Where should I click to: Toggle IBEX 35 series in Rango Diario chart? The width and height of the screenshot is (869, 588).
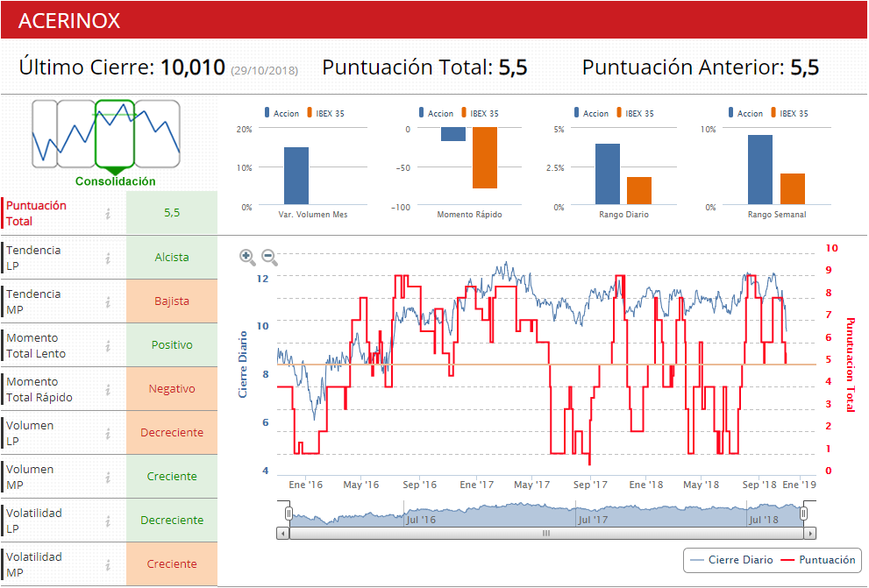635,113
